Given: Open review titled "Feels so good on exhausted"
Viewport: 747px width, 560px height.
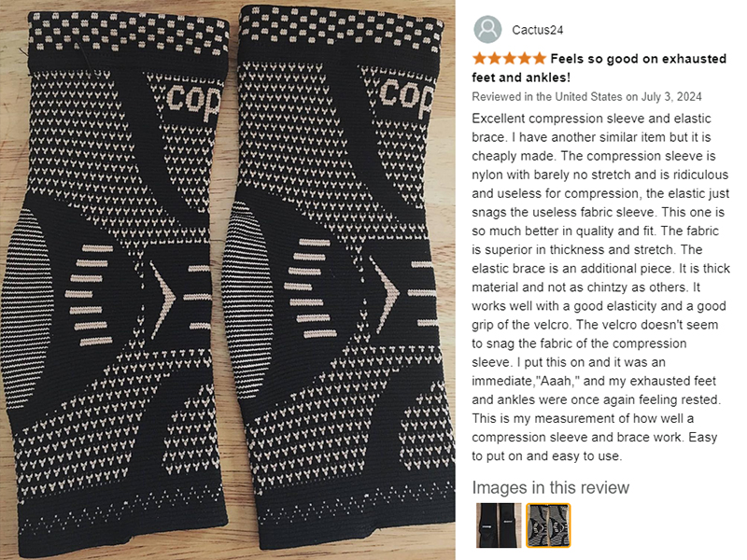Looking at the screenshot, I should [x=599, y=67].
